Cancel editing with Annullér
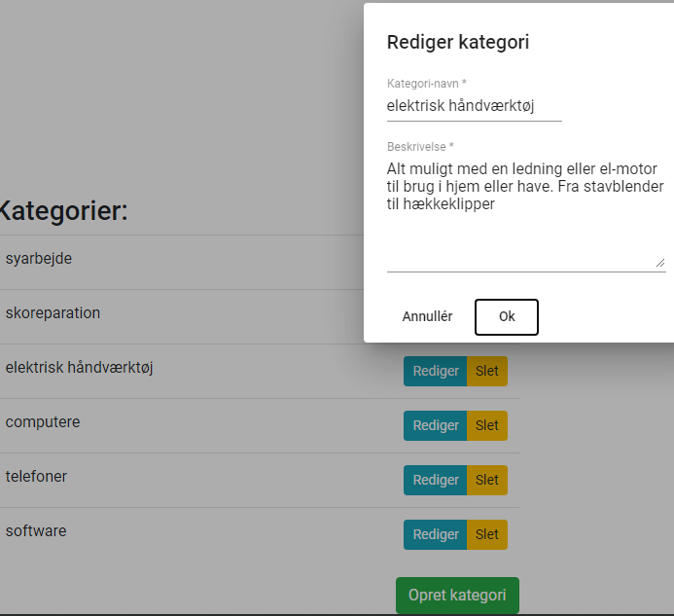 point(427,317)
